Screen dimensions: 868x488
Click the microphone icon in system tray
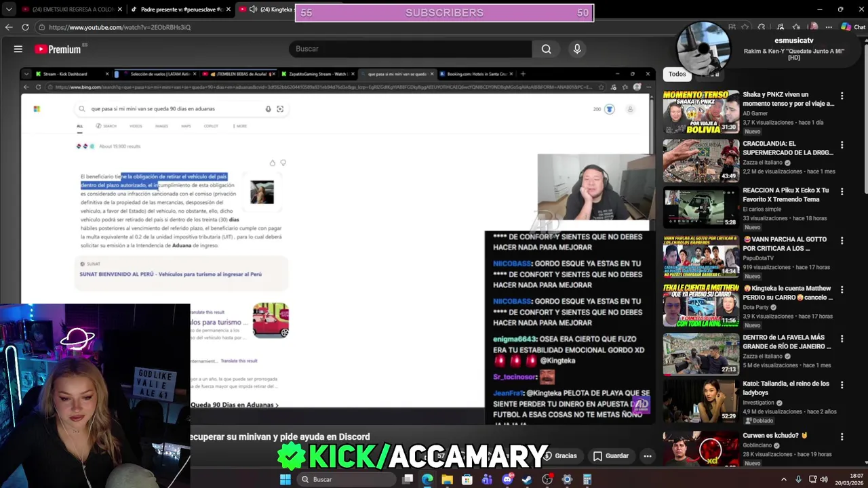coord(798,479)
